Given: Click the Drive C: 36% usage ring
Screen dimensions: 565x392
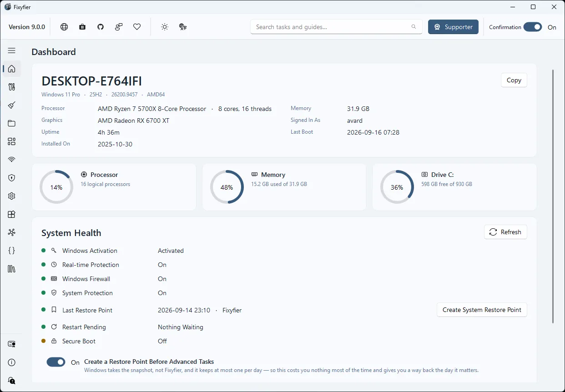Looking at the screenshot, I should click(x=397, y=187).
